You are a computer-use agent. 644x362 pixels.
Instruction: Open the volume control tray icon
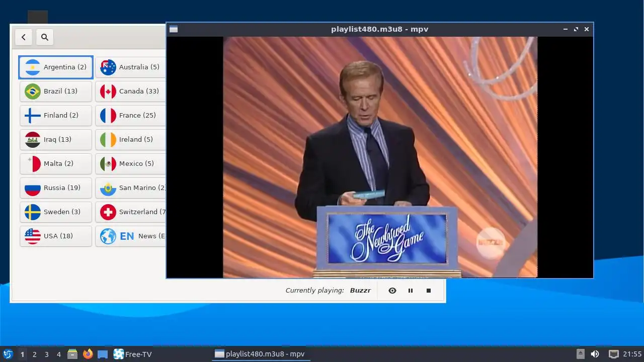coord(595,354)
